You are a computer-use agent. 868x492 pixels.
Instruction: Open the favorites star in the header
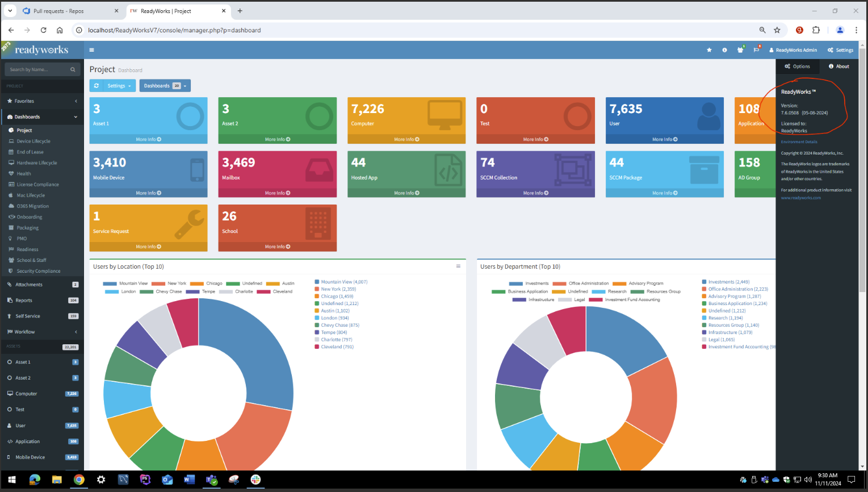coord(709,50)
